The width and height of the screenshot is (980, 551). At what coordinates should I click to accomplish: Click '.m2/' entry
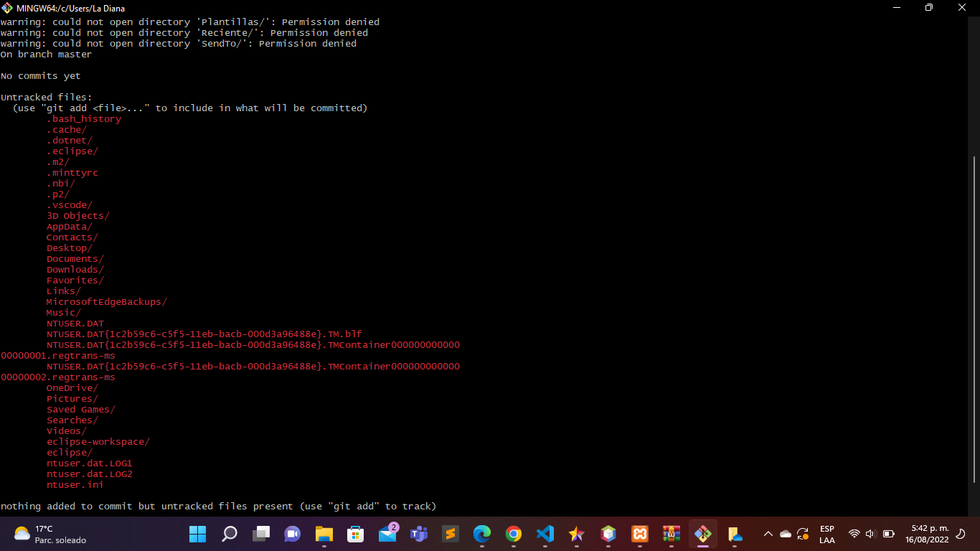(x=58, y=162)
